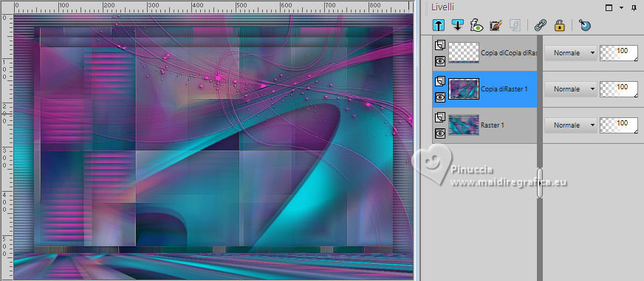The height and width of the screenshot is (281, 644).
Task: Open blend mode dropdown for top layer
Action: (x=570, y=53)
